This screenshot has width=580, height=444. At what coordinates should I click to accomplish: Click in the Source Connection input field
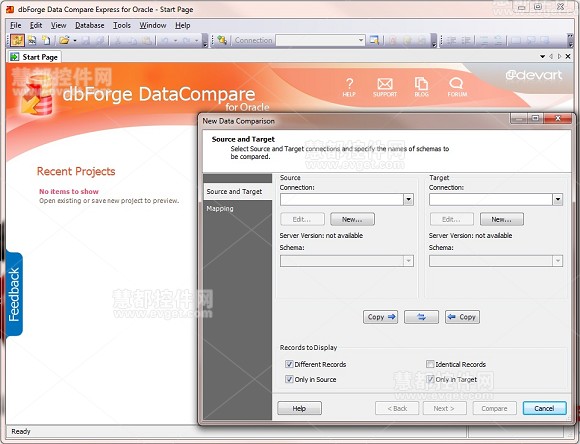coord(342,200)
